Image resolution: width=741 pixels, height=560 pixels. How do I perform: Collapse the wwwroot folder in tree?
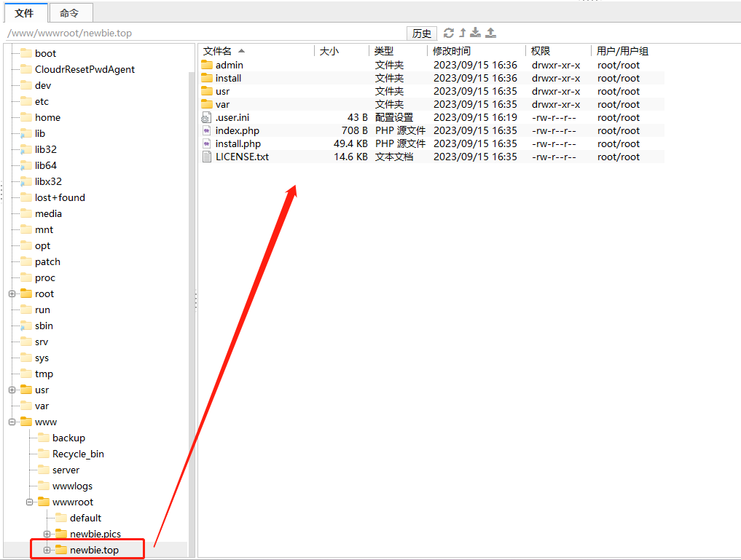[30, 502]
